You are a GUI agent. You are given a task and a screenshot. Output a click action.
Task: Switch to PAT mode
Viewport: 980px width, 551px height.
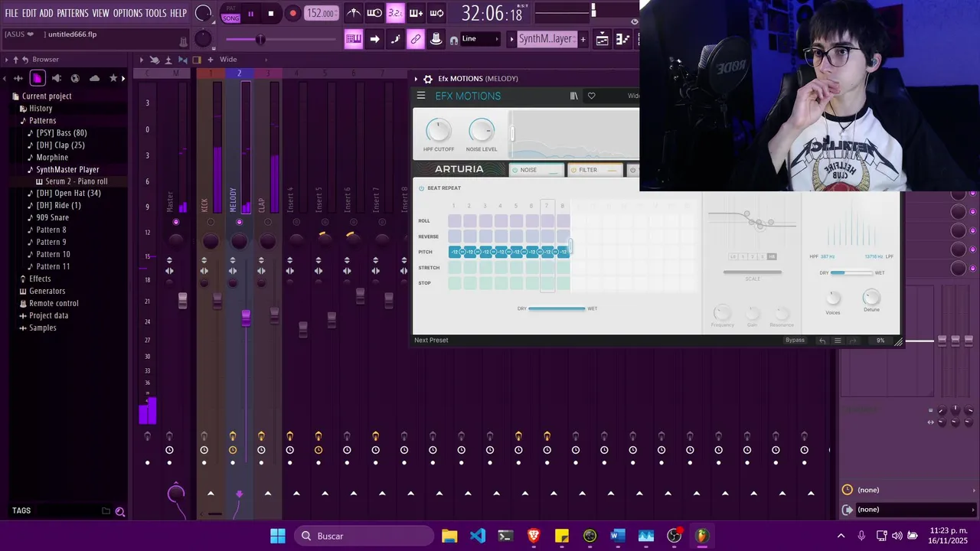(x=231, y=8)
